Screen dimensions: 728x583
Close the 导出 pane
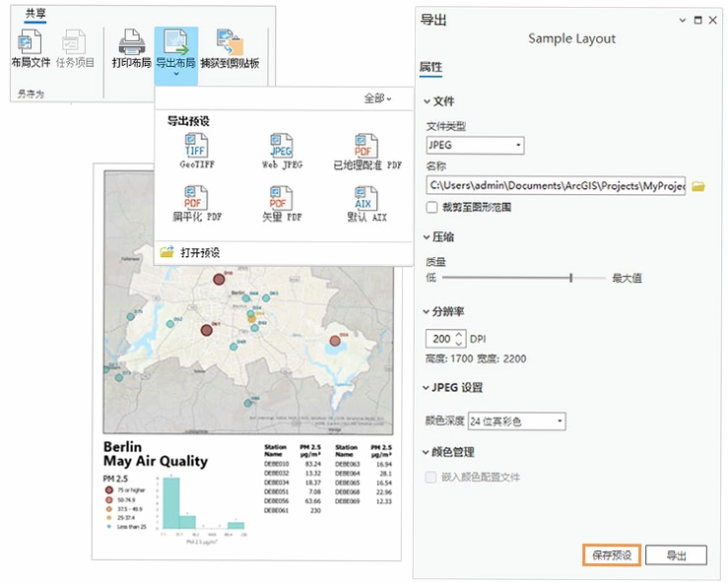click(x=713, y=20)
